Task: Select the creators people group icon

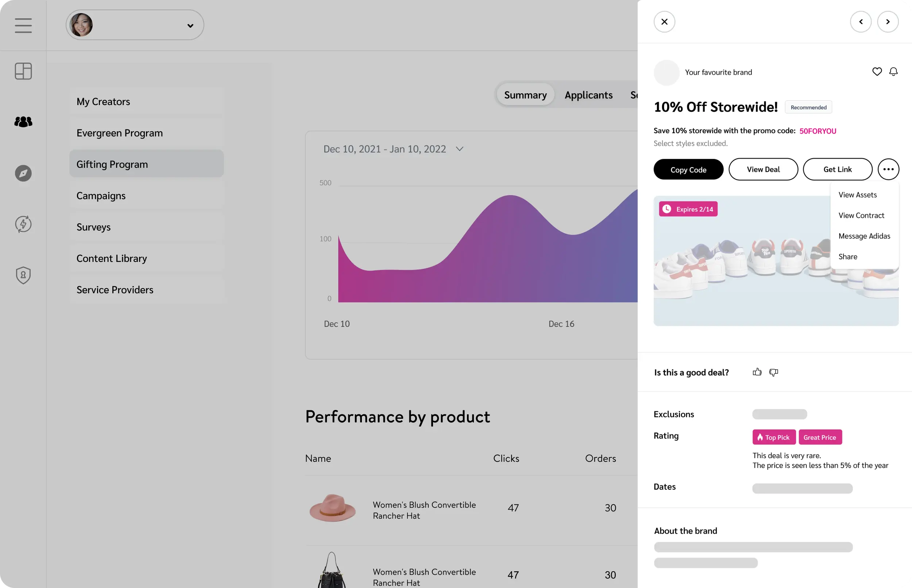Action: click(x=23, y=122)
